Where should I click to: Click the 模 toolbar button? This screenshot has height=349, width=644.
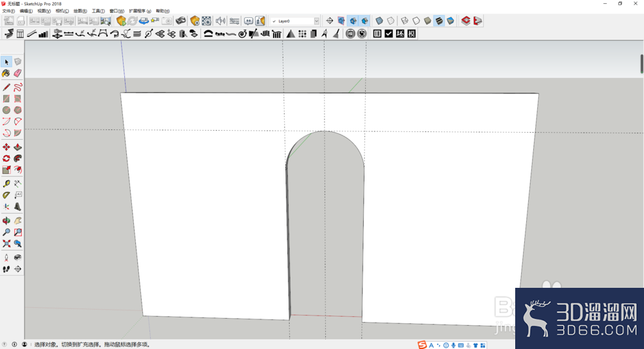(x=412, y=33)
